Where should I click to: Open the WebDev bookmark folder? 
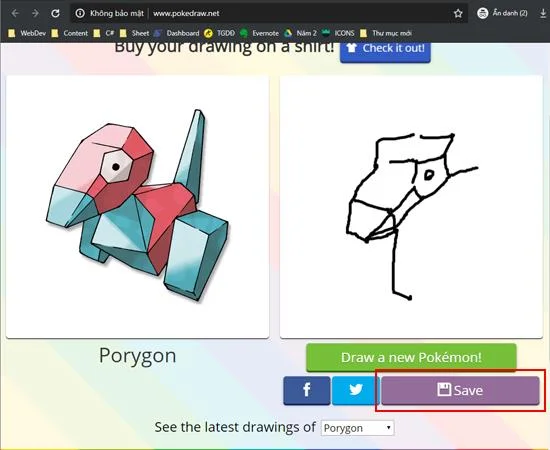27,33
